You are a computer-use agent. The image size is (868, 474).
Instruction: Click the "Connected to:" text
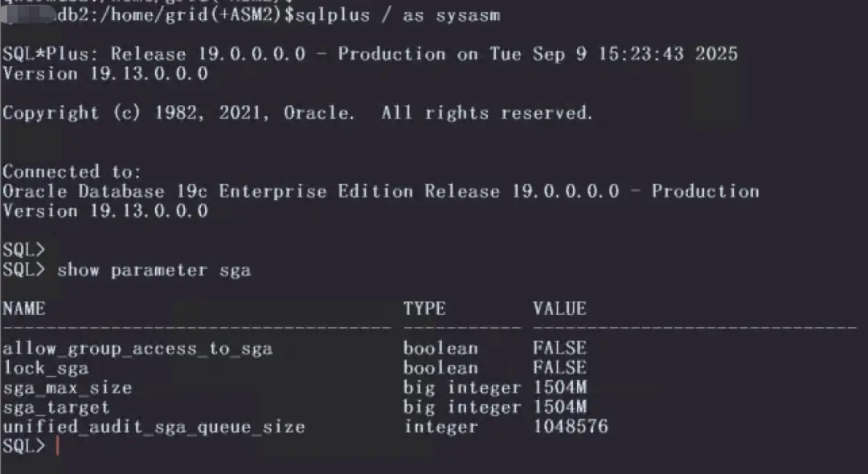(72, 172)
